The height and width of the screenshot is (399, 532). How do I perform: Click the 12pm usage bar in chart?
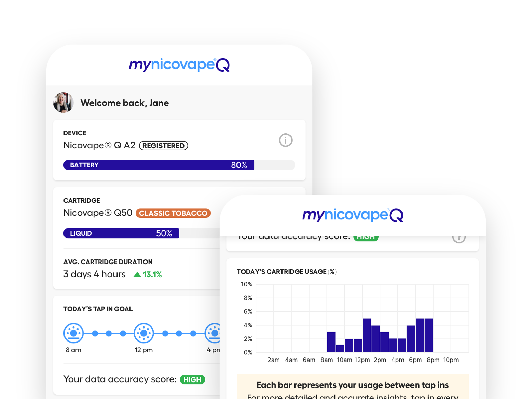click(367, 335)
